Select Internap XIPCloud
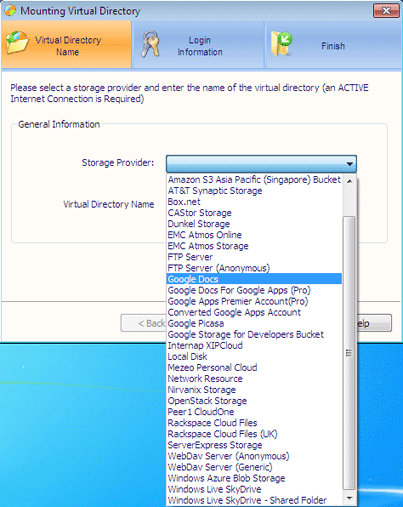The width and height of the screenshot is (403, 507). click(x=254, y=345)
